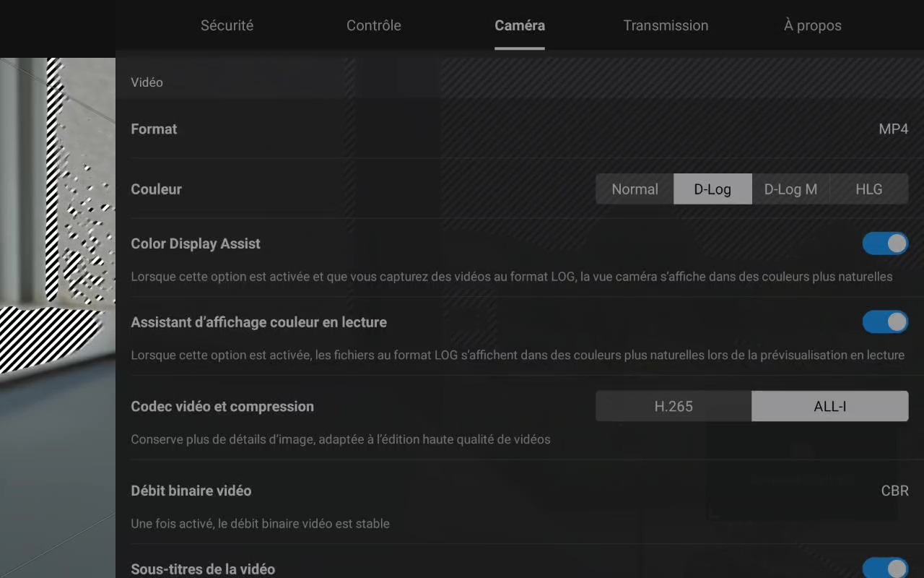Click 'Conserve plus de détails d'image' description
The image size is (924, 578).
click(341, 439)
